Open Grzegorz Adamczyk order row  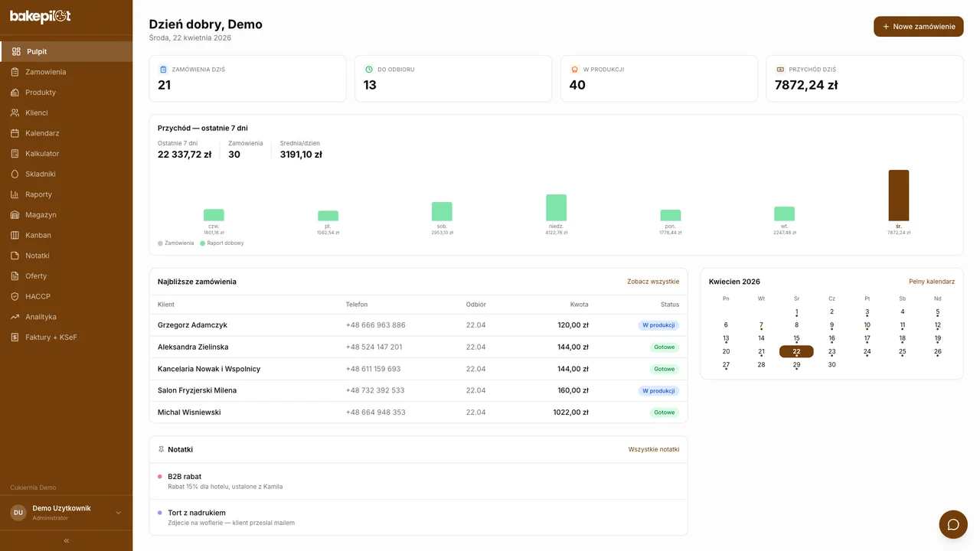click(418, 325)
